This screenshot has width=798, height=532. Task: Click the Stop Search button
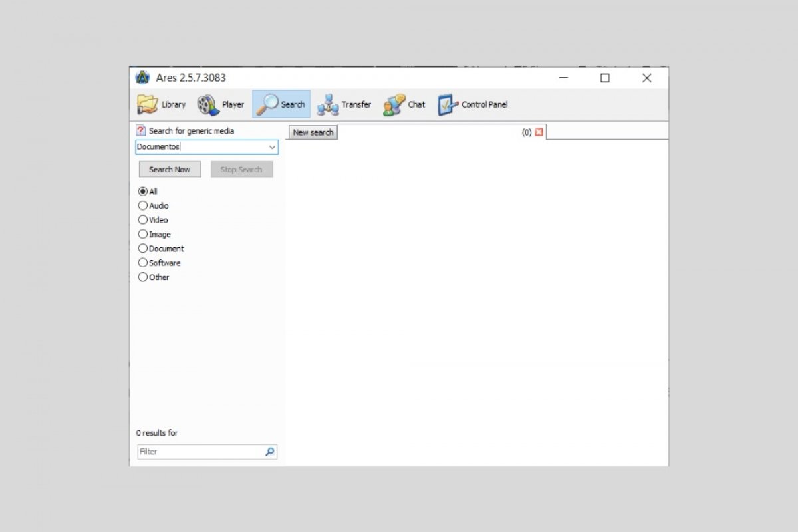[241, 170]
